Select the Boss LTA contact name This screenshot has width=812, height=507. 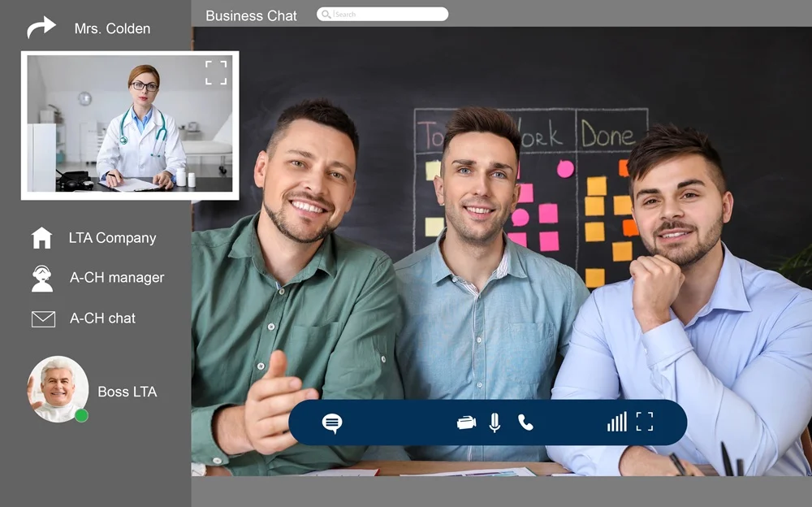127,392
